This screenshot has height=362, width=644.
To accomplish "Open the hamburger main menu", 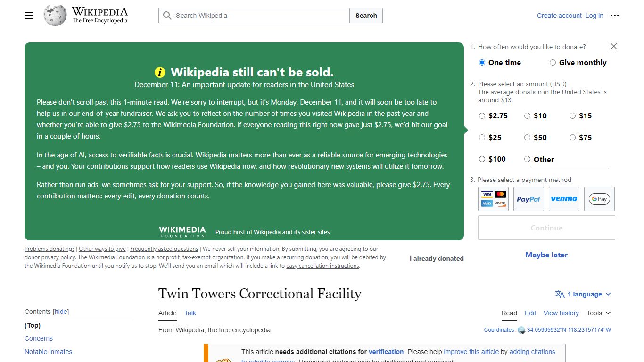I will (x=29, y=16).
